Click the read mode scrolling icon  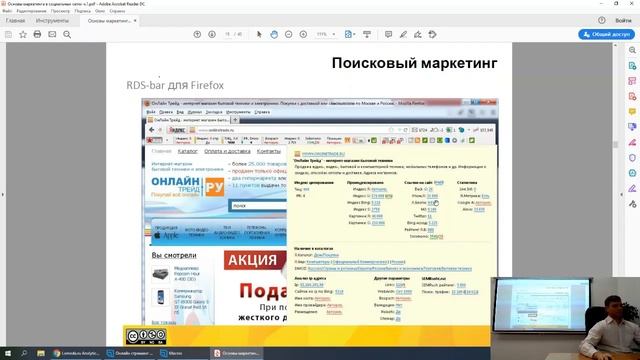coord(367,34)
